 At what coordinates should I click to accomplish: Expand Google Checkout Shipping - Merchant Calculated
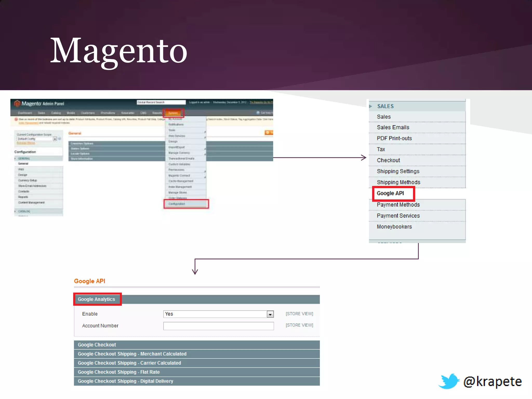pos(197,354)
